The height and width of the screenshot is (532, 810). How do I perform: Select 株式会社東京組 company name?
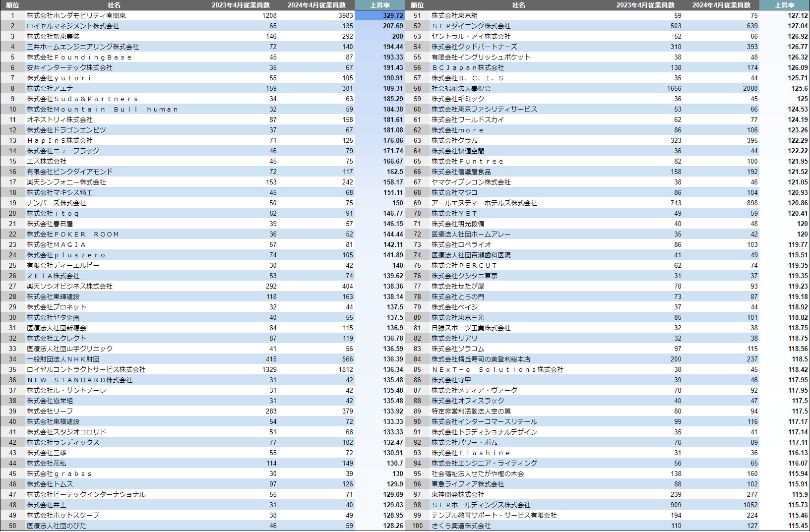coord(454,15)
